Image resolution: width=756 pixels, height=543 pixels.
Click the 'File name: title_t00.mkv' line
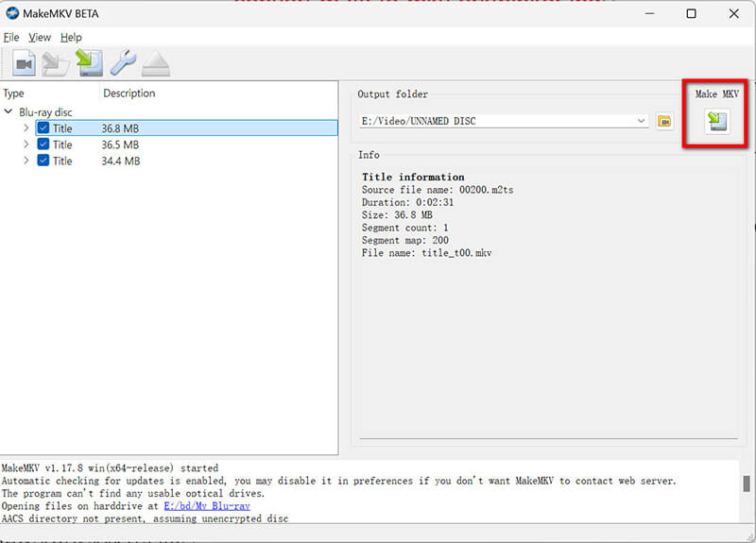click(427, 253)
